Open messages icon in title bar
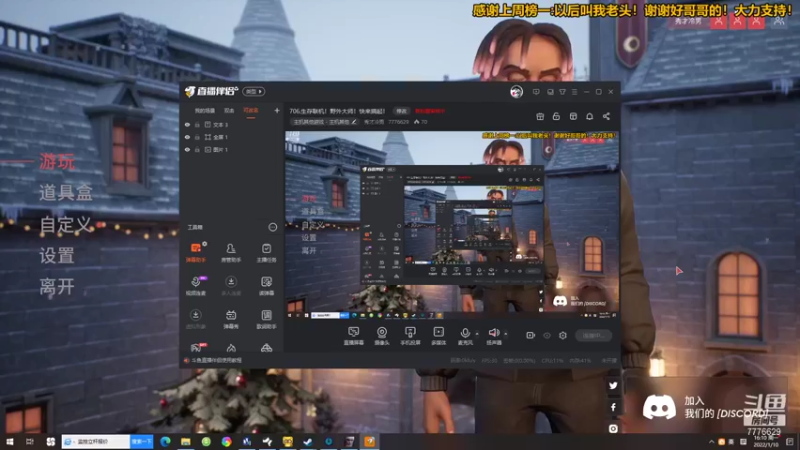 [536, 92]
